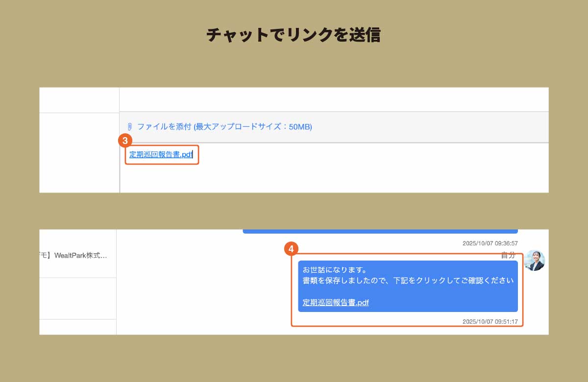Click blank left sidebar cell beside attach bar
This screenshot has height=382, width=588.
[x=79, y=152]
